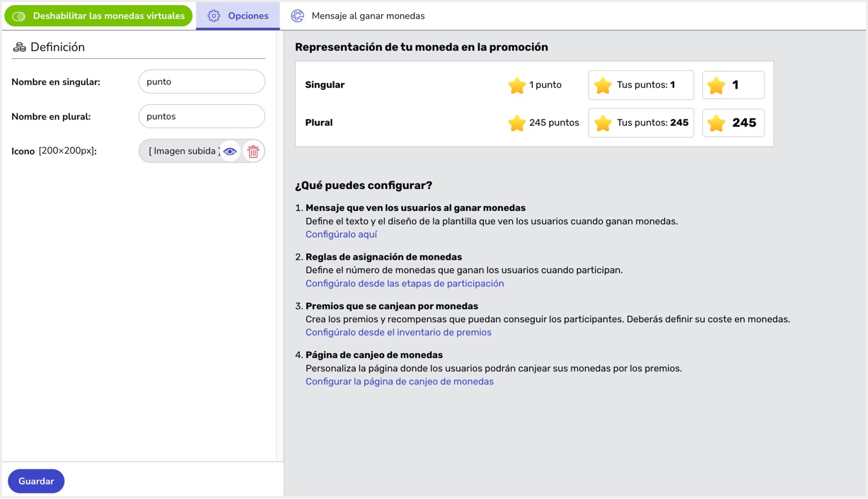The image size is (868, 499).
Task: Delete uploaded icon with the trash button
Action: point(253,151)
